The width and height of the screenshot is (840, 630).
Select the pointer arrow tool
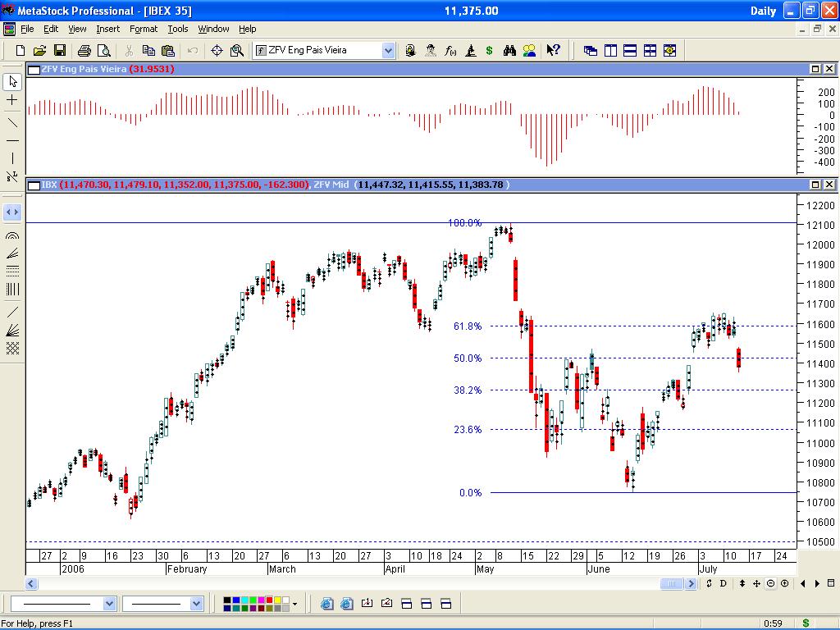[12, 81]
